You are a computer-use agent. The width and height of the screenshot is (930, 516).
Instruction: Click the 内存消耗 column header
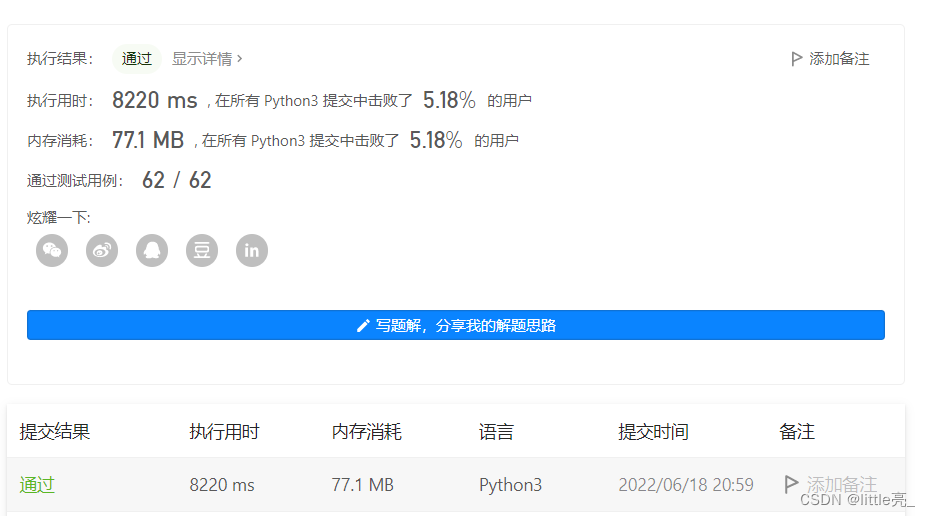click(367, 431)
